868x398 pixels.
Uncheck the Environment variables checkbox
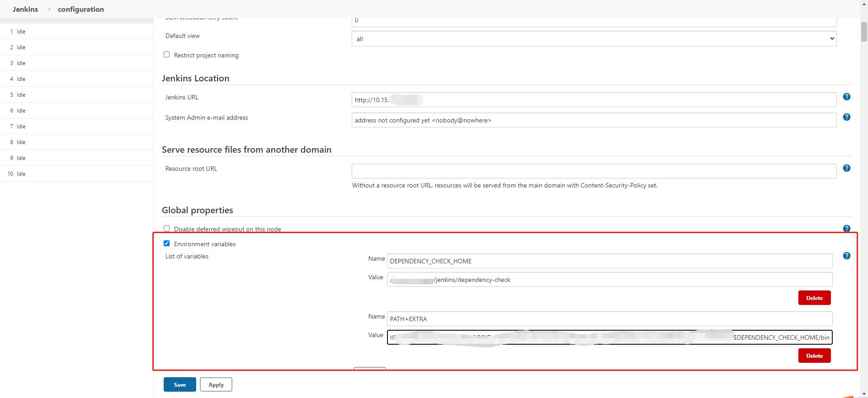pyautogui.click(x=167, y=243)
